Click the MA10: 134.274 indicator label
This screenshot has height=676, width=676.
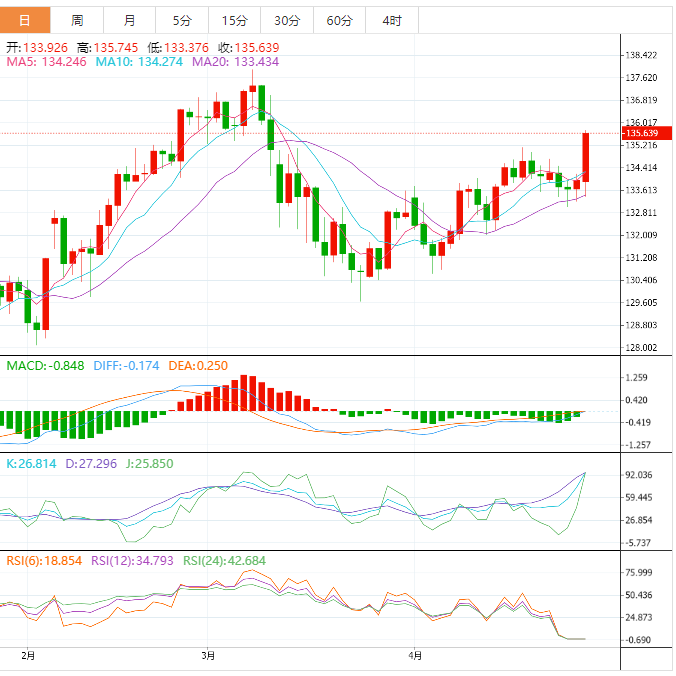tap(138, 62)
